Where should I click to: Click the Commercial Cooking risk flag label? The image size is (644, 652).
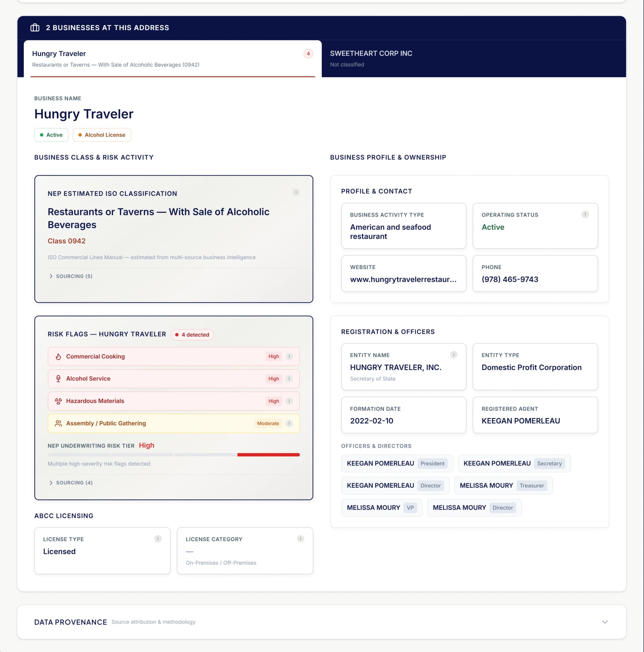pos(95,356)
